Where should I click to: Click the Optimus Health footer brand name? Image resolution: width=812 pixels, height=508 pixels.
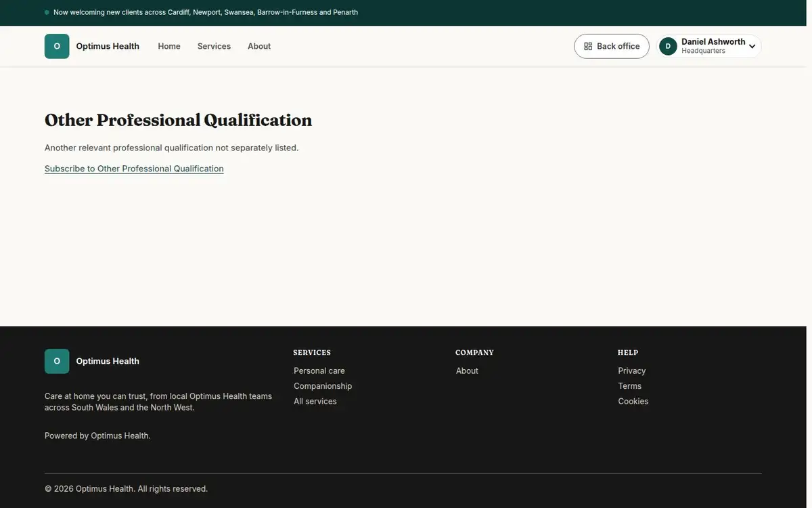(x=108, y=361)
